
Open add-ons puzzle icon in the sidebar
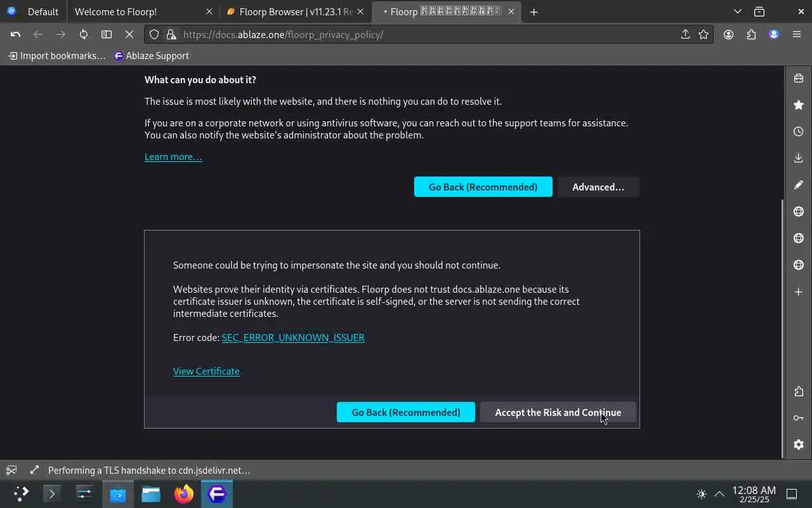[x=799, y=391]
